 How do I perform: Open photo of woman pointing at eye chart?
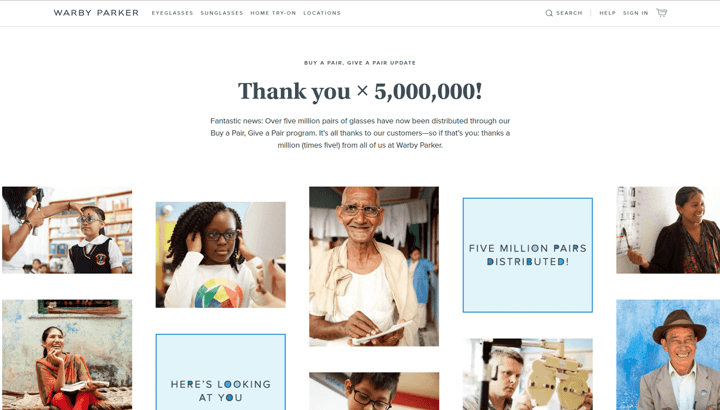click(668, 230)
